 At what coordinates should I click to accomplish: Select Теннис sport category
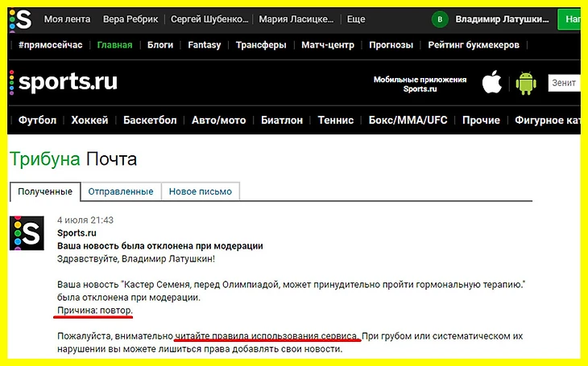pos(336,120)
